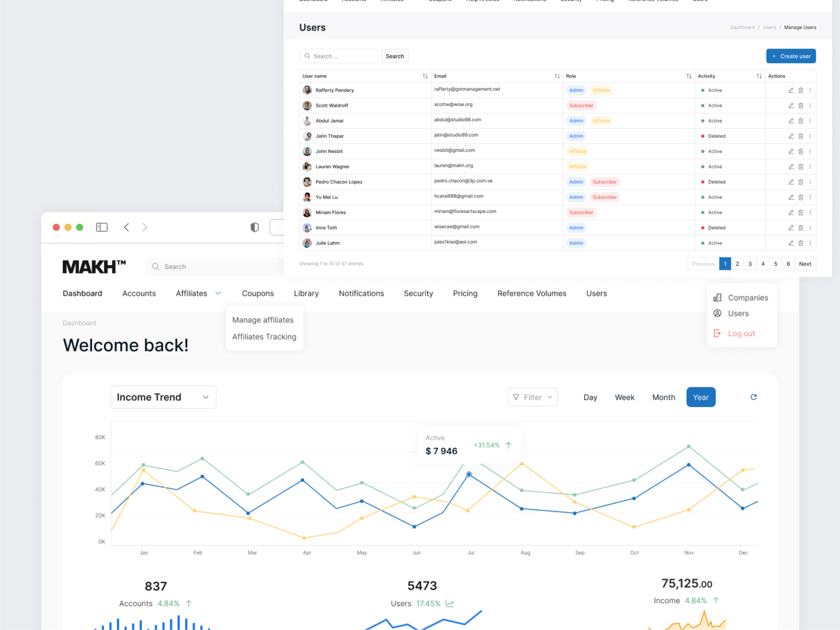Click Users link in breadcrumb
Image resolution: width=840 pixels, height=630 pixels.
tap(769, 27)
